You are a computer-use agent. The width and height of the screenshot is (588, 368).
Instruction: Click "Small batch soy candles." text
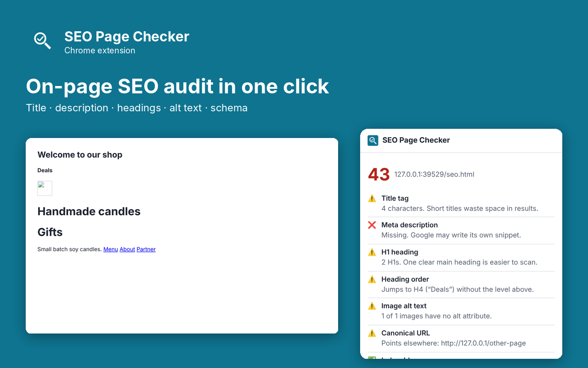point(69,249)
